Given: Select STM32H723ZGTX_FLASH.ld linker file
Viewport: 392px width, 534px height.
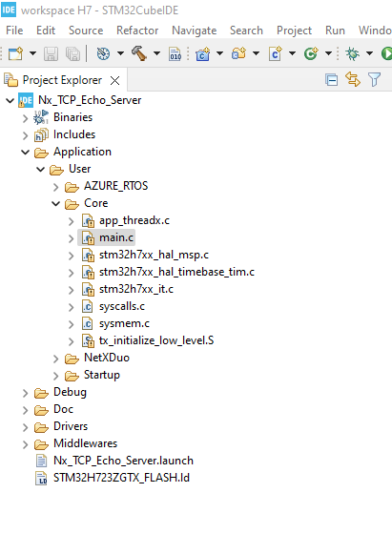Looking at the screenshot, I should 121,478.
